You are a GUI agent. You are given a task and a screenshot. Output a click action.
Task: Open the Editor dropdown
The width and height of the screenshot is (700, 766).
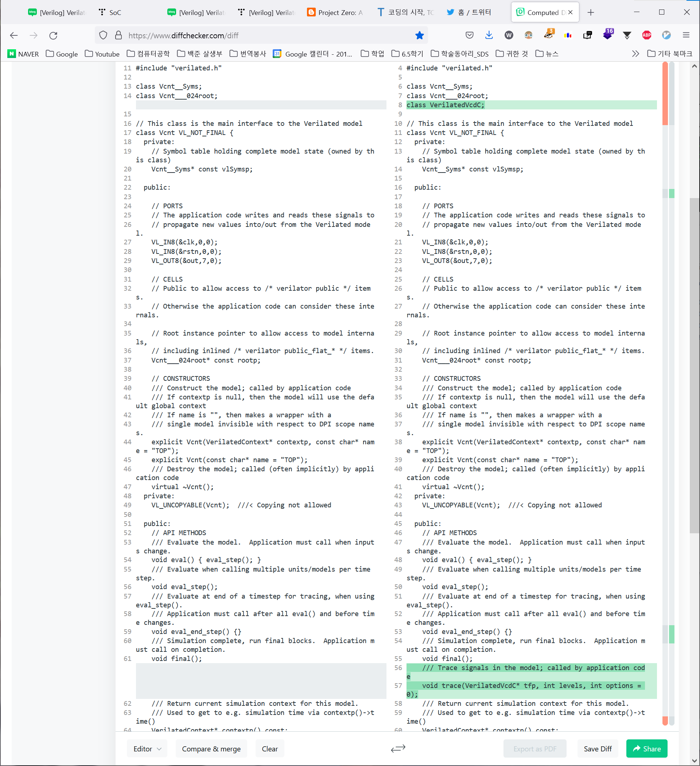(147, 748)
